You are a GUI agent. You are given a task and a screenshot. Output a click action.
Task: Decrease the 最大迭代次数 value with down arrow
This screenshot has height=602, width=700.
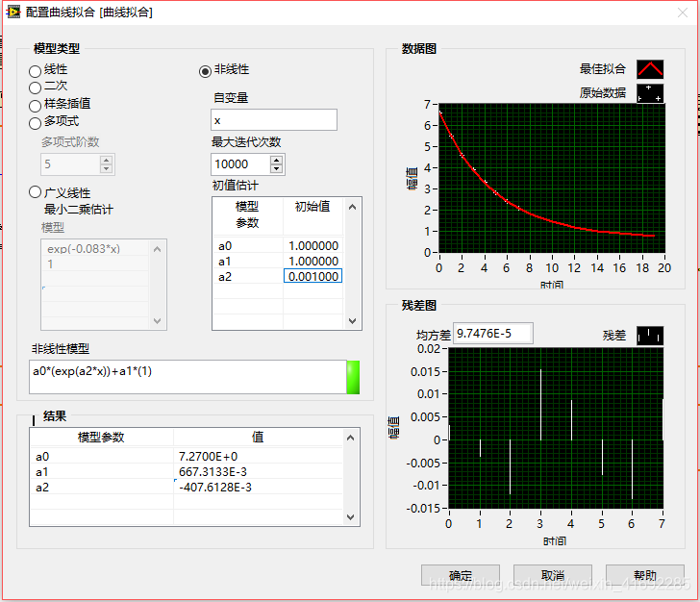[x=276, y=168]
